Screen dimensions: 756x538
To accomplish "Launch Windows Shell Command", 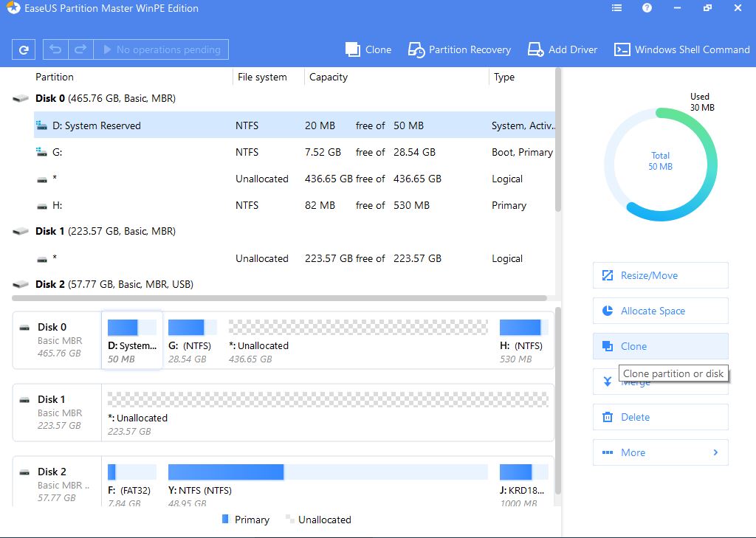I will point(682,49).
